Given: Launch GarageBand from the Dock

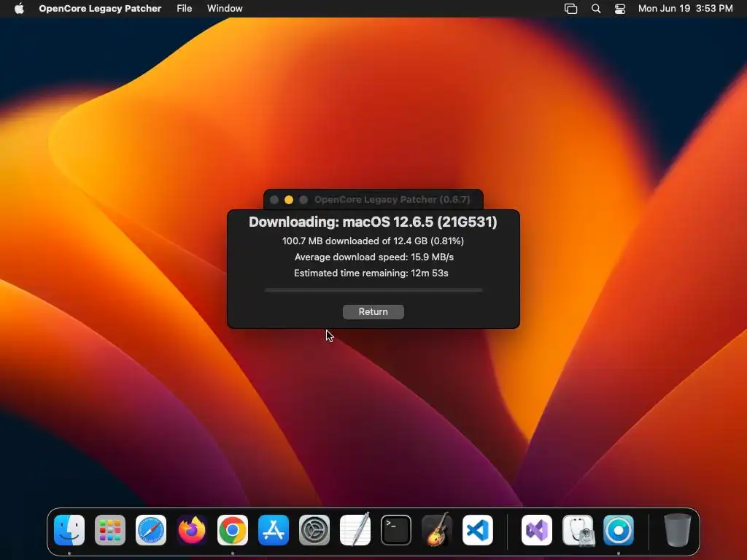Looking at the screenshot, I should point(437,529).
